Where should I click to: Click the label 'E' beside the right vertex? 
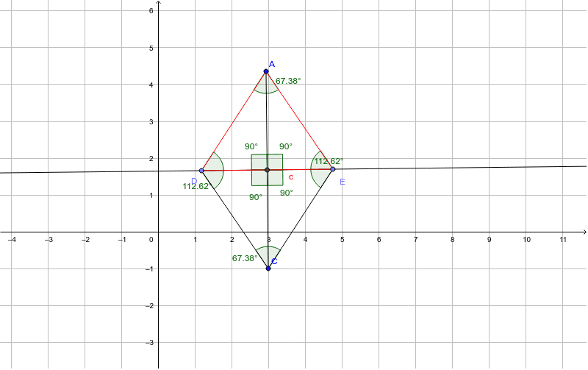(x=343, y=182)
